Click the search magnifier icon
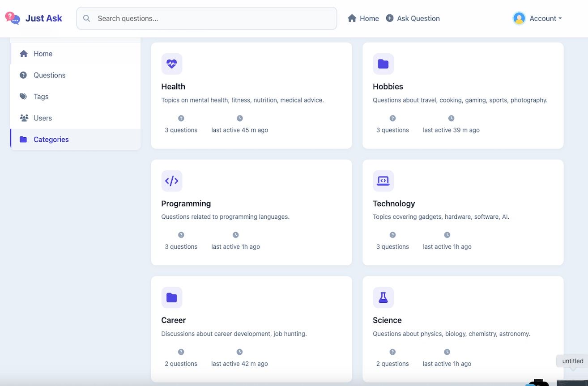 click(87, 18)
